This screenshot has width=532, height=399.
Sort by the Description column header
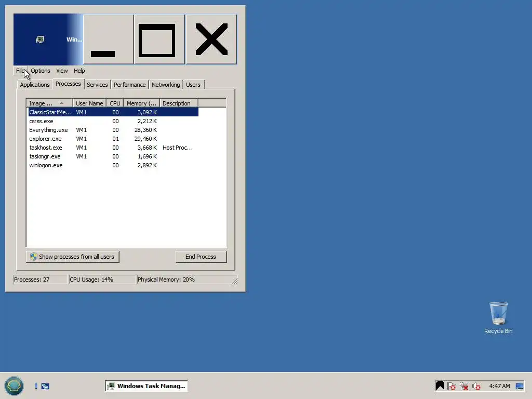point(179,103)
